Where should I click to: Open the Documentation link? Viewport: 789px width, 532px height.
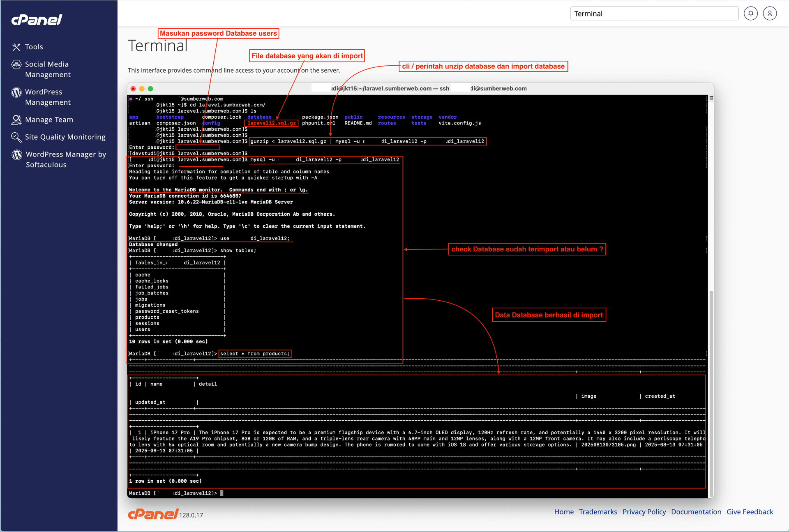coord(696,512)
